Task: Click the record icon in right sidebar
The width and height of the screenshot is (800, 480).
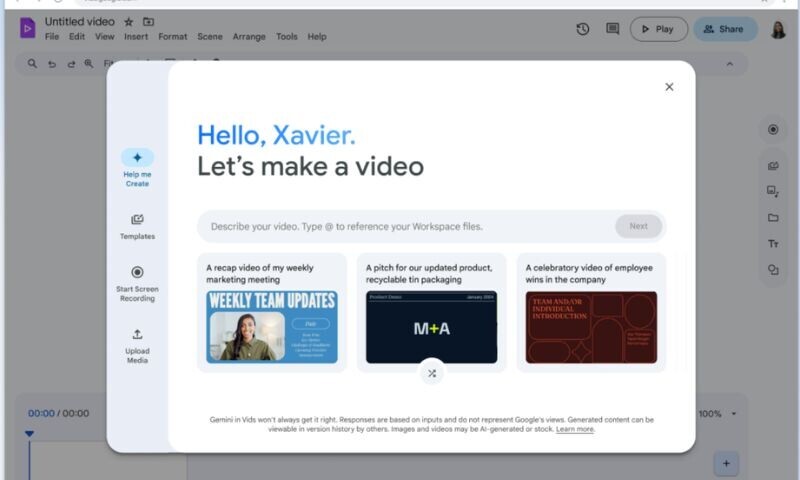Action: click(773, 130)
